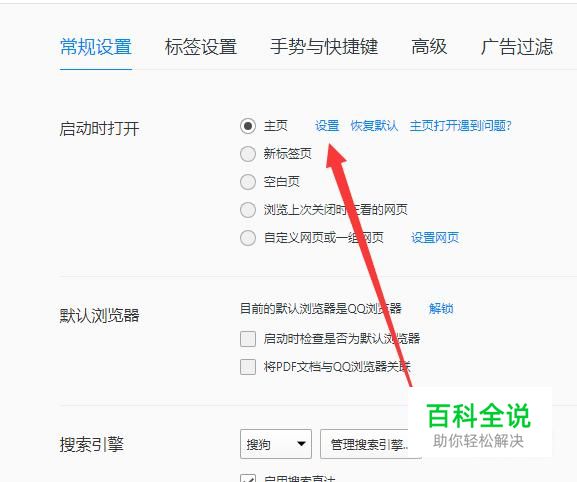Click the 解锁 default browser link

click(441, 308)
